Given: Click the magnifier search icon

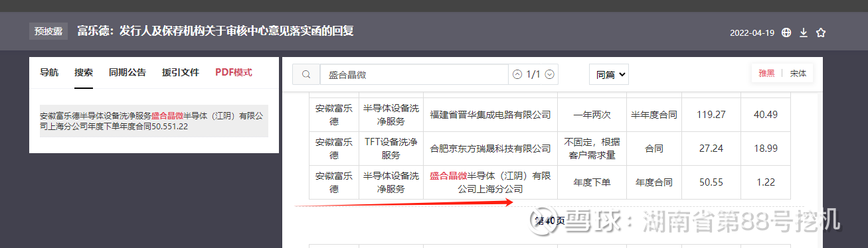Looking at the screenshot, I should (306, 75).
